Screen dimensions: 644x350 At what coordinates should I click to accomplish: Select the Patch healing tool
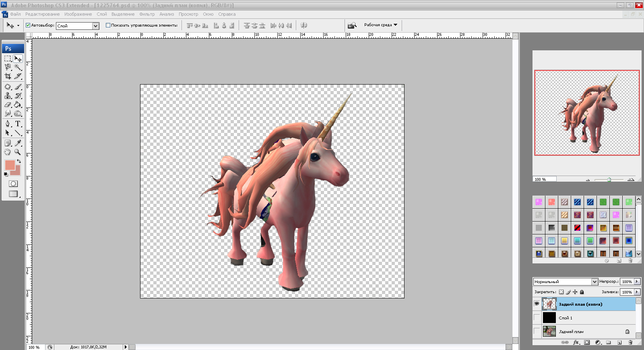8,87
